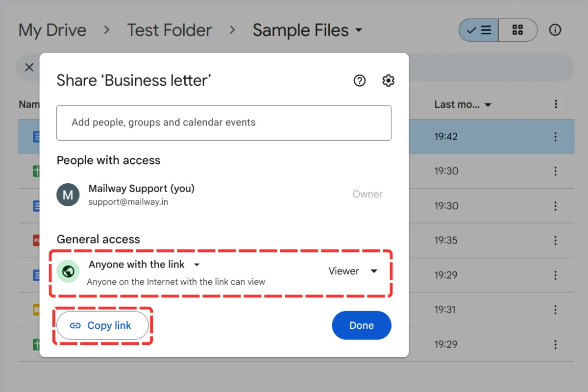Viewport: 588px width, 392px height.
Task: Click the green globe general access icon
Action: [68, 271]
